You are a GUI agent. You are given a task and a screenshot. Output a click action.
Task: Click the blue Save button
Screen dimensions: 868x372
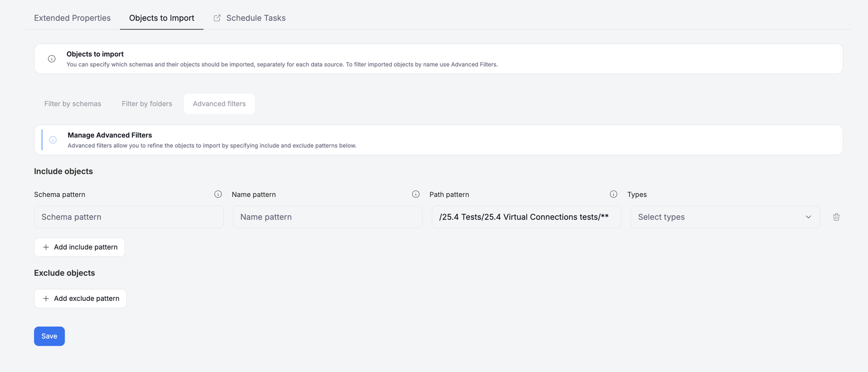tap(49, 336)
